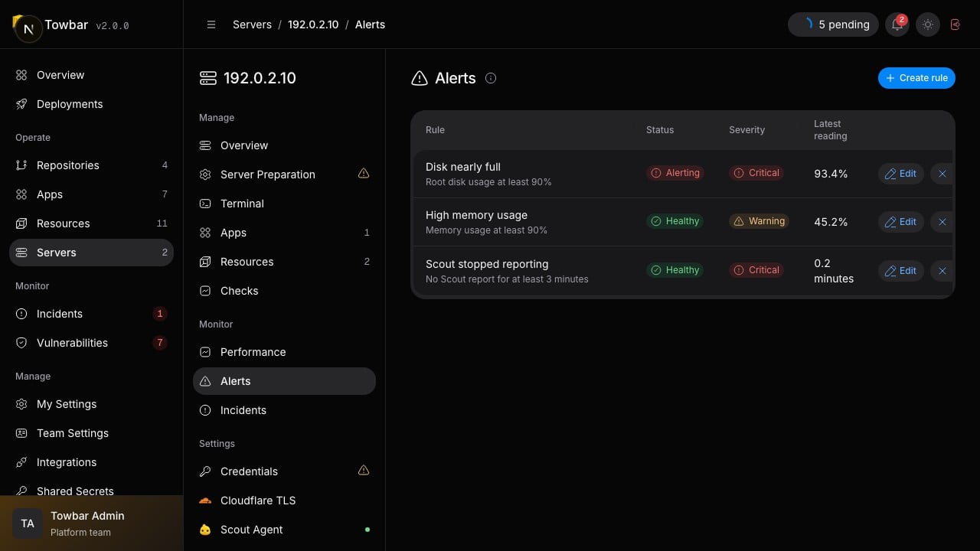
Task: Click the 45.2% latest reading
Action: point(831,222)
